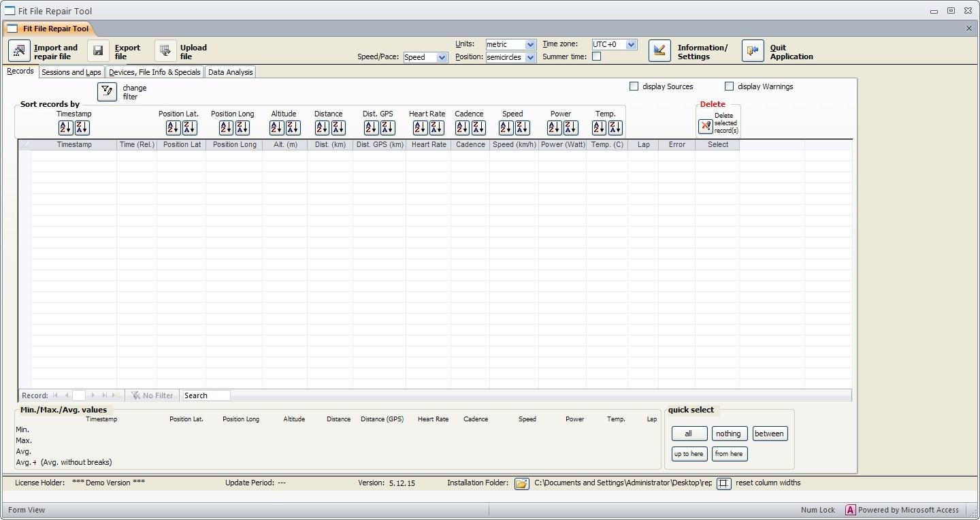Open the Speed/Pace dropdown
This screenshot has width=980, height=520.
tap(442, 57)
